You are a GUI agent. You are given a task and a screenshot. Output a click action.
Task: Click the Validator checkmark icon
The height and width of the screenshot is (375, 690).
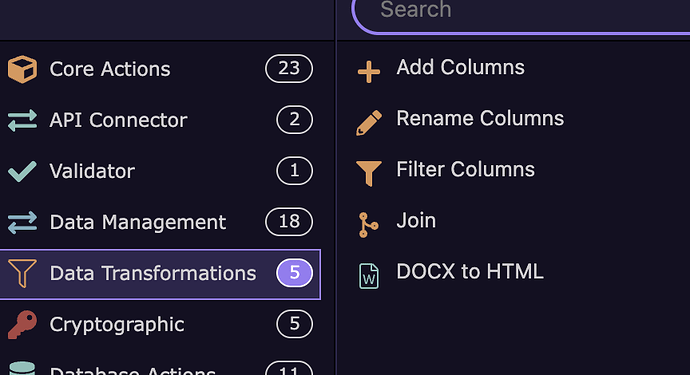(x=22, y=171)
